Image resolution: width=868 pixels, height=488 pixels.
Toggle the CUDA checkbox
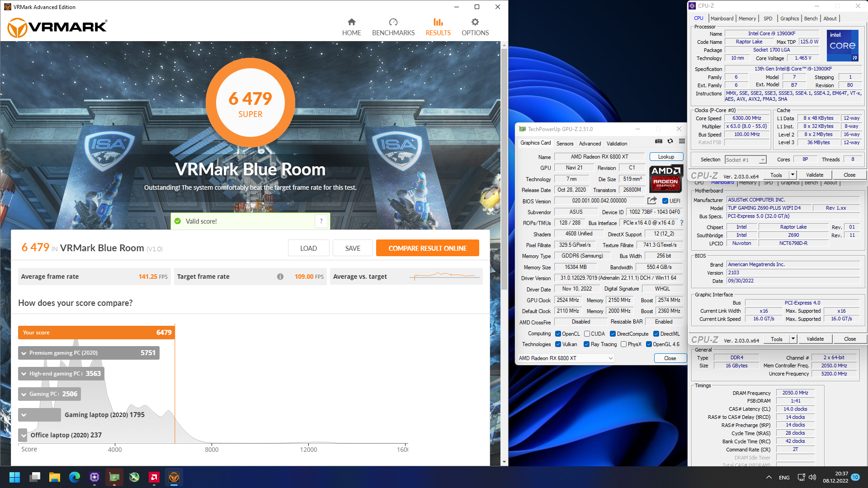point(587,334)
